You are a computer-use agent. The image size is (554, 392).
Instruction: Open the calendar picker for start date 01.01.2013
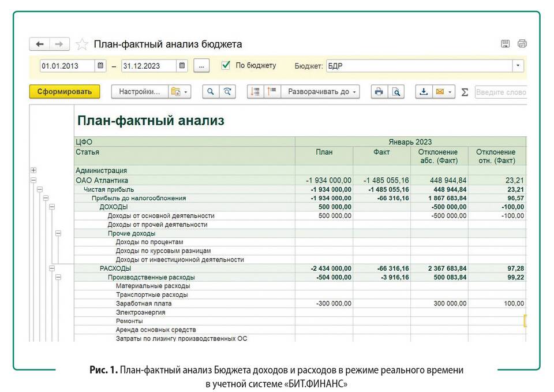101,66
